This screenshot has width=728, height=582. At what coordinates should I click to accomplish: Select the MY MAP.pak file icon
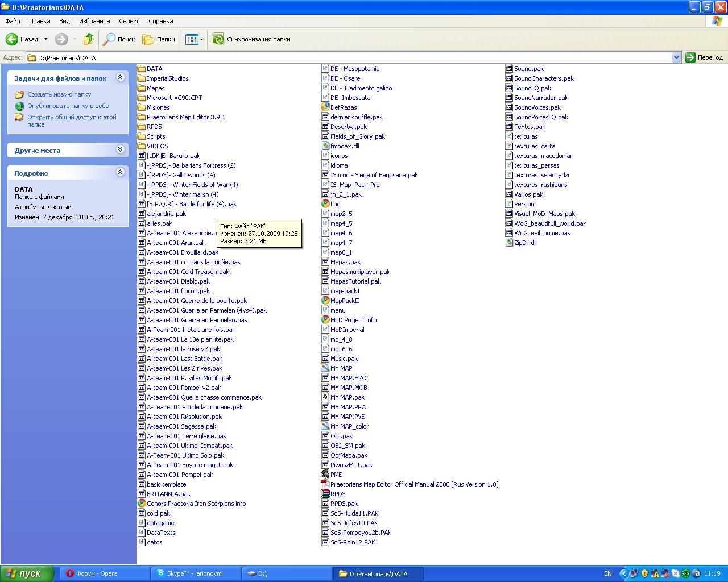(325, 397)
